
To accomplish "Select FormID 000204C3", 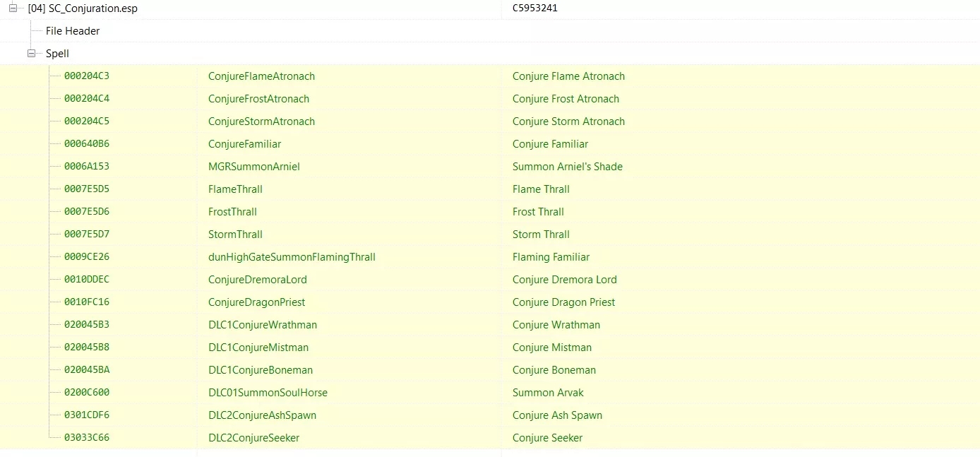I will pyautogui.click(x=87, y=76).
